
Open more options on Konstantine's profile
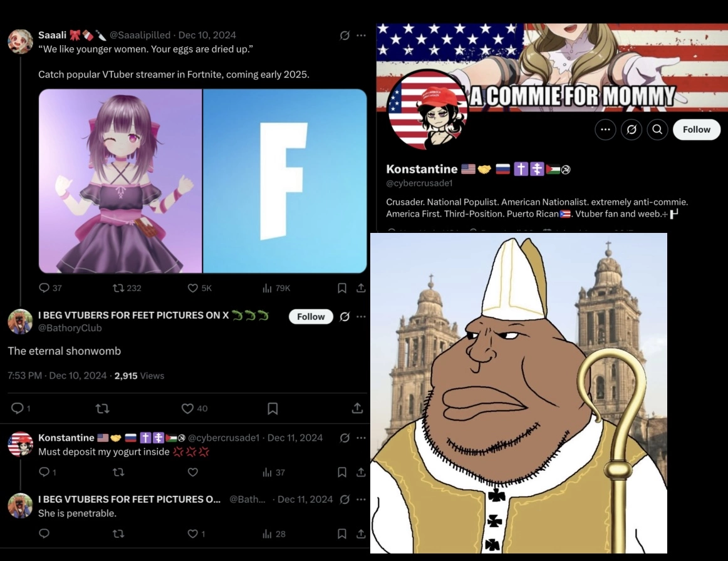605,130
